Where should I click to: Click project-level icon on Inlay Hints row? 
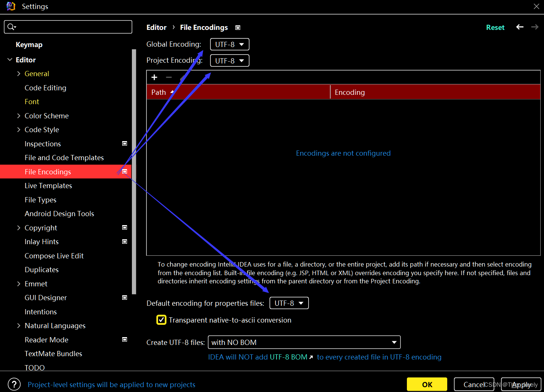click(125, 242)
